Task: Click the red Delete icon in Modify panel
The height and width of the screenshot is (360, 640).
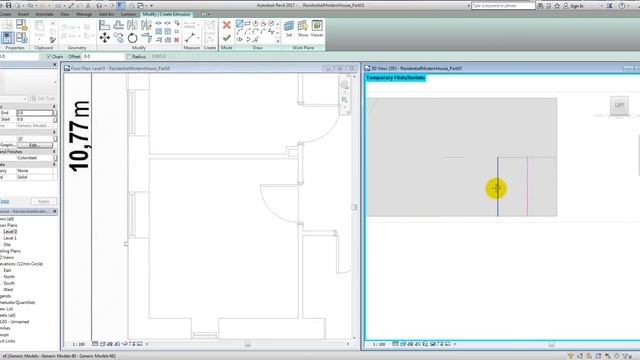Action: click(176, 40)
